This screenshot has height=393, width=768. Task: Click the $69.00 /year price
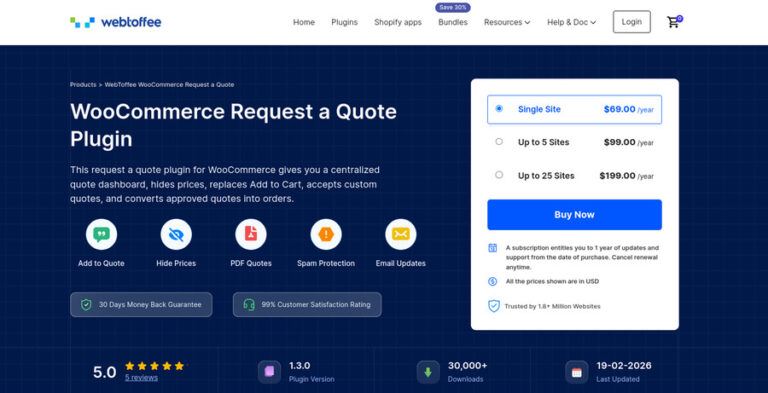628,109
